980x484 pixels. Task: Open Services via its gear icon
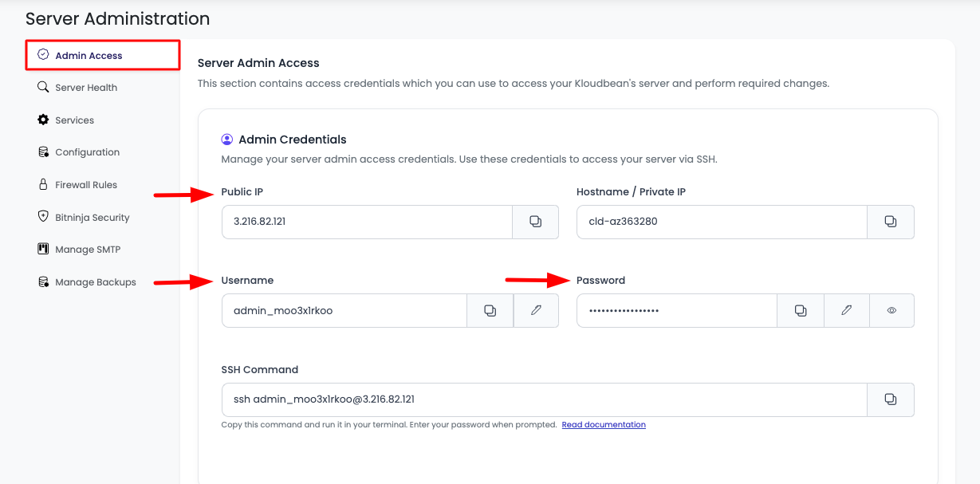tap(42, 120)
